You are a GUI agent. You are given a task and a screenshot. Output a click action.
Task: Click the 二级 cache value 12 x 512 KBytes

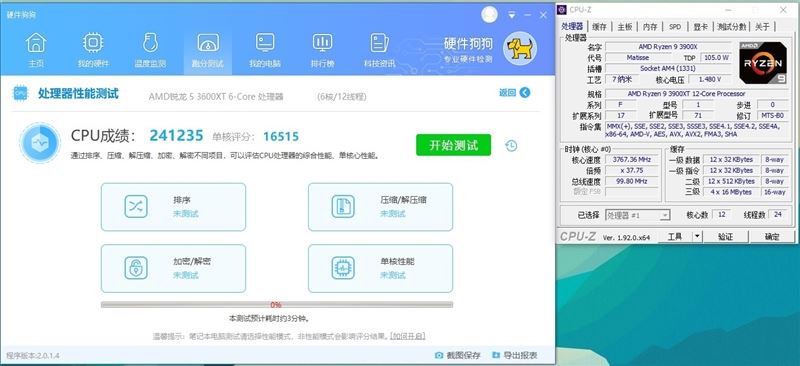pyautogui.click(x=731, y=181)
